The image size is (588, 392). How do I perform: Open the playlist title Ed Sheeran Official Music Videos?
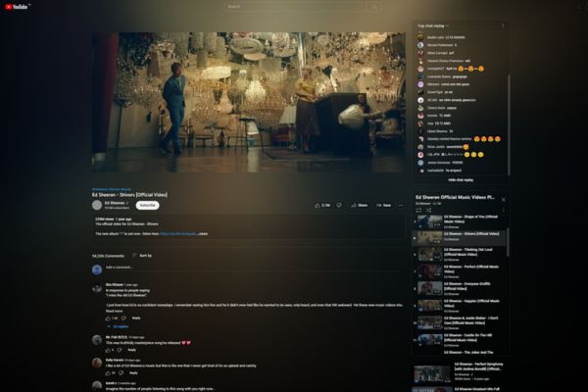[456, 197]
